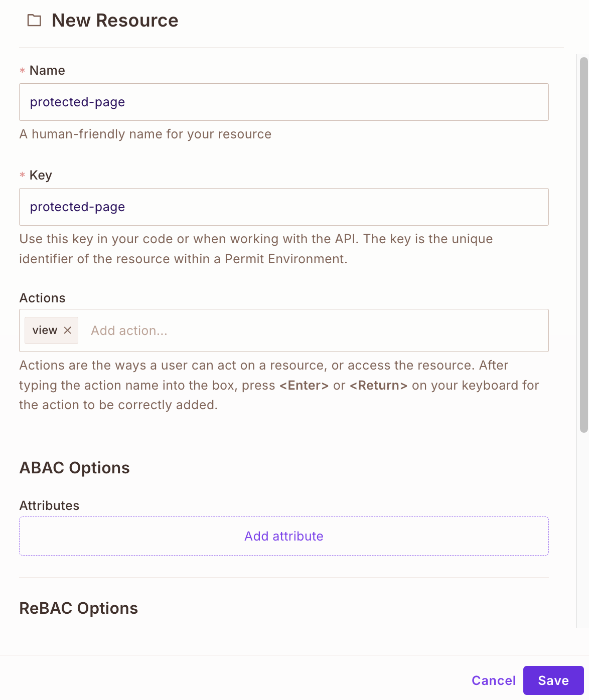This screenshot has height=700, width=589.
Task: Click the Actions help text paragraph
Action: click(279, 385)
